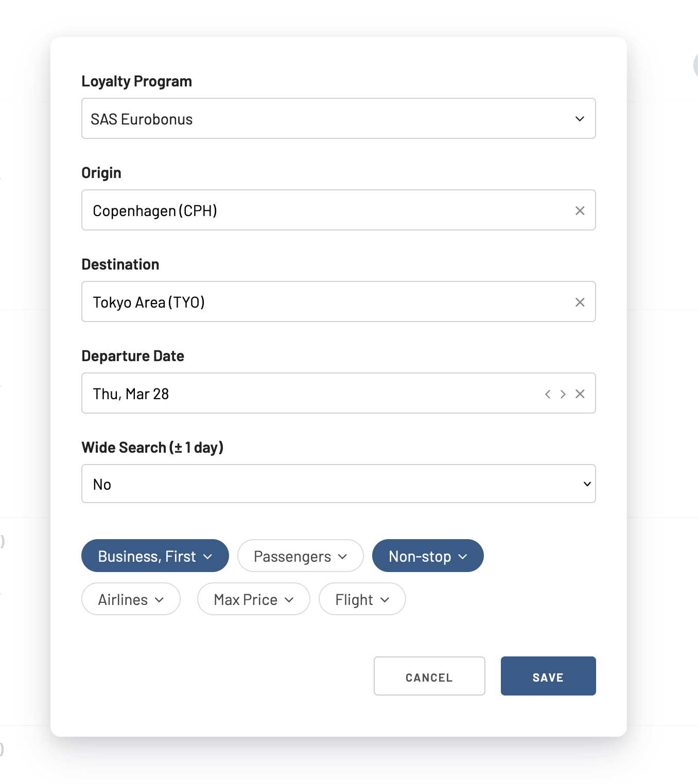The image size is (698, 784).
Task: Clear the departure date Thu, Mar 28
Action: (580, 394)
